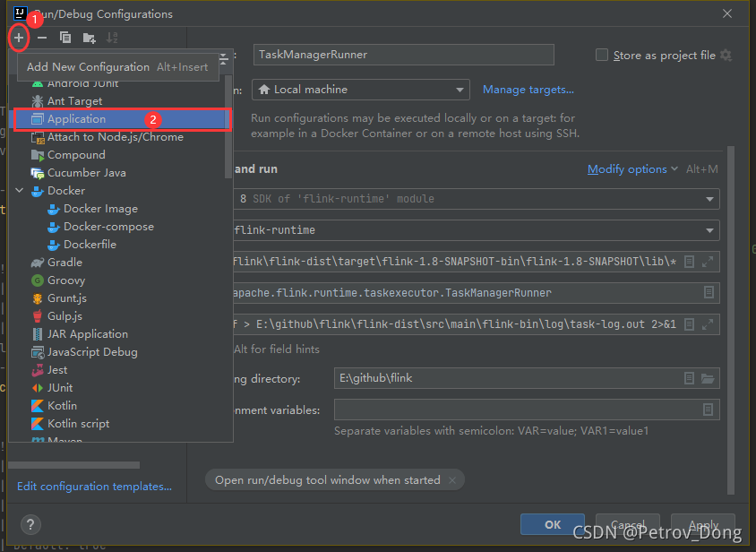This screenshot has width=756, height=552.
Task: Click the help question mark button
Action: click(x=30, y=525)
